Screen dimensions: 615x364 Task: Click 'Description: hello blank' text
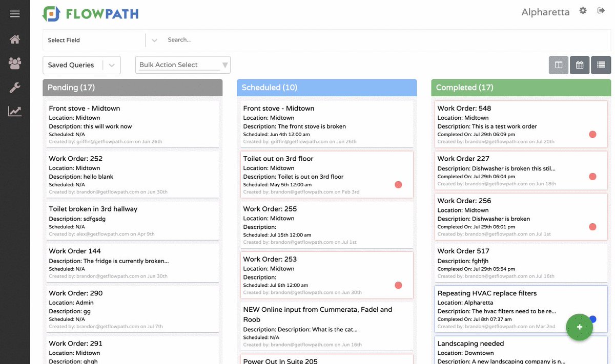81,177
